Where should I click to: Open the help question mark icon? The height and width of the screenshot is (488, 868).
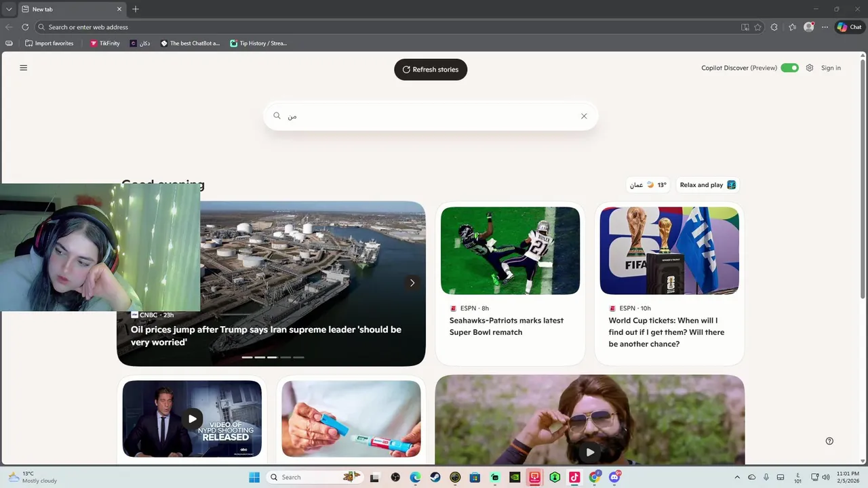click(829, 441)
